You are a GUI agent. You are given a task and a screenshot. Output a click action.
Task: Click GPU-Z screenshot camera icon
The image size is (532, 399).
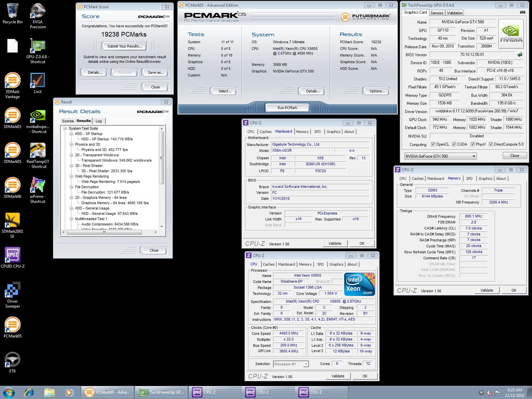tap(523, 13)
